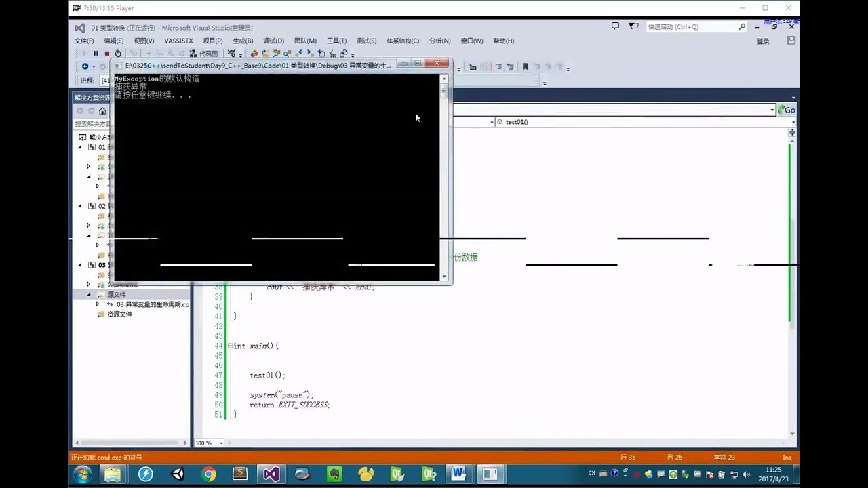Collapse the main() function code block
The width and height of the screenshot is (868, 488).
click(230, 346)
